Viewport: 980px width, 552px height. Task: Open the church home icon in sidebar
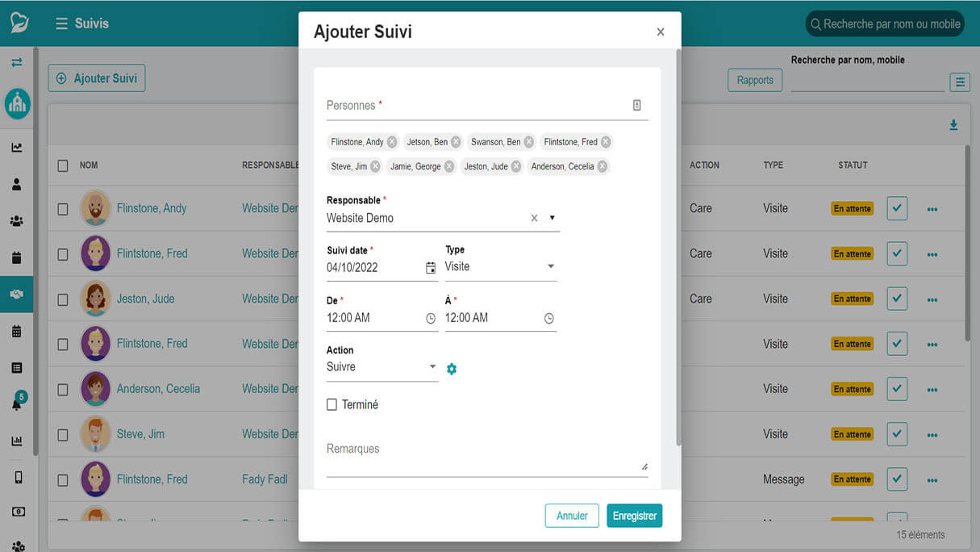click(x=17, y=103)
